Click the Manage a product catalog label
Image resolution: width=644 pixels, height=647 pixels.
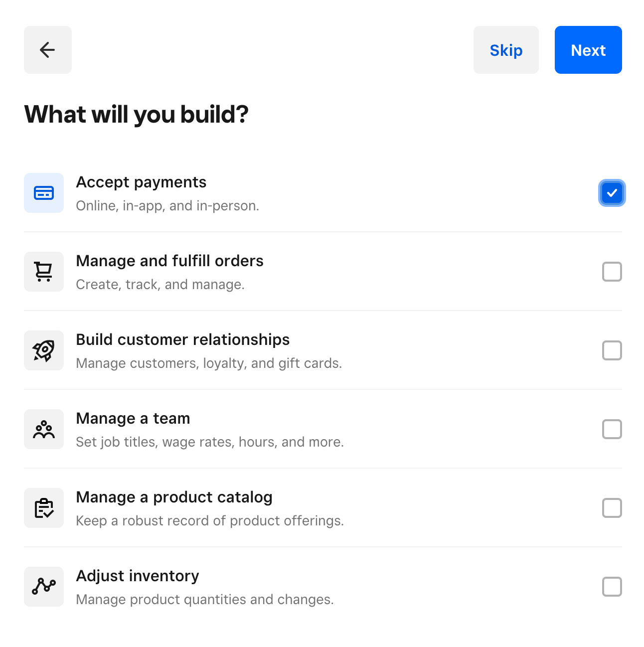coord(174,497)
